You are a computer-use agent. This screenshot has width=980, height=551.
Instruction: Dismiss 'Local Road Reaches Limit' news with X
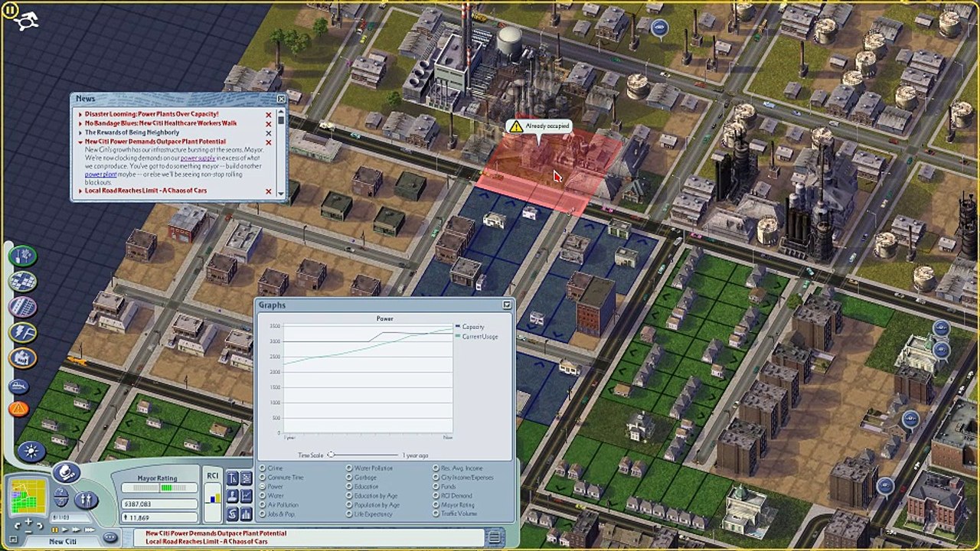[268, 191]
